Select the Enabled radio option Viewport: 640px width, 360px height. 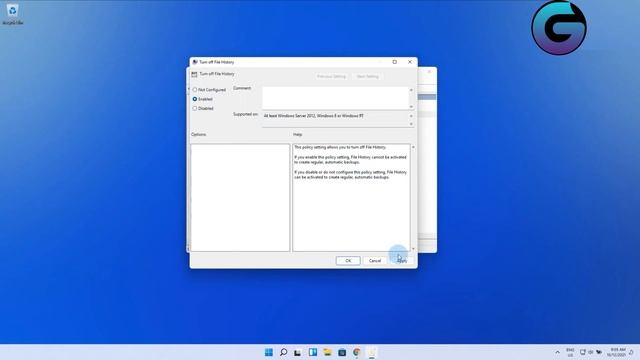click(x=202, y=99)
